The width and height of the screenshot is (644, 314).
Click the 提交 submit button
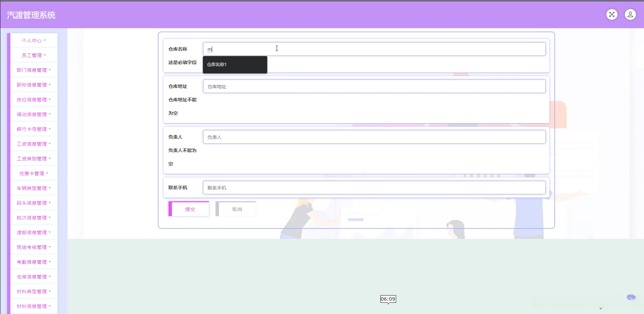(189, 209)
